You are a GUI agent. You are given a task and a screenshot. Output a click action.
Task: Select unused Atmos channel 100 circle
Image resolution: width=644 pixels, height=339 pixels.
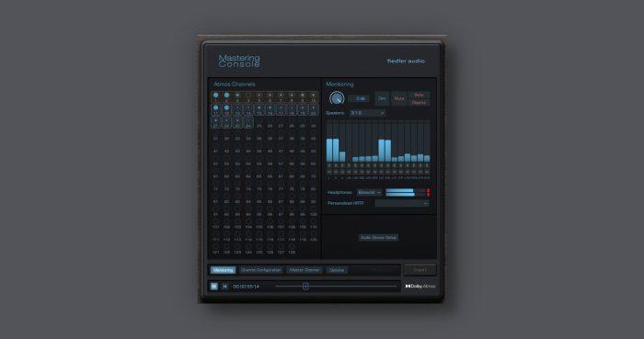[314, 209]
